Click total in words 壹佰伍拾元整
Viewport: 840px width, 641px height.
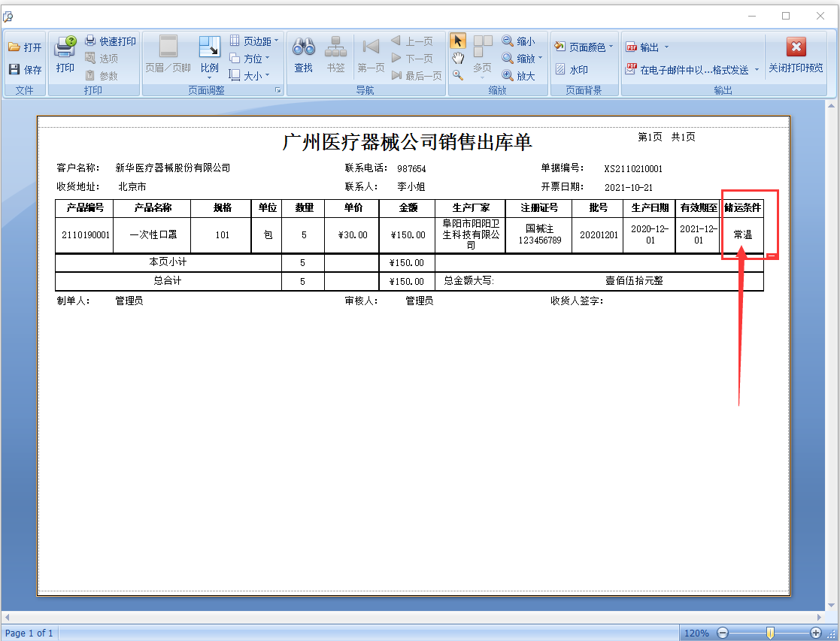click(x=634, y=280)
